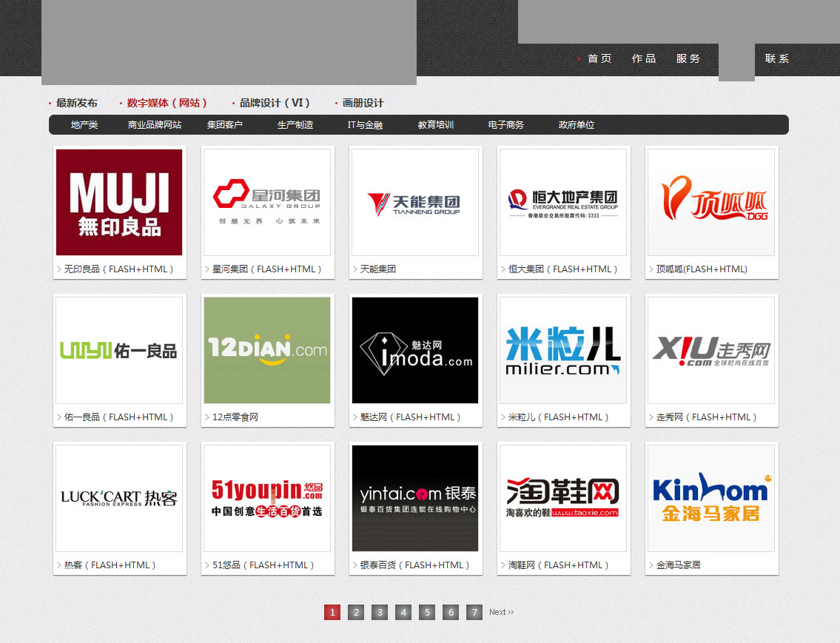840x643 pixels.
Task: Click the 银泰百货（FLASH+HTML） caption link
Action: click(414, 565)
